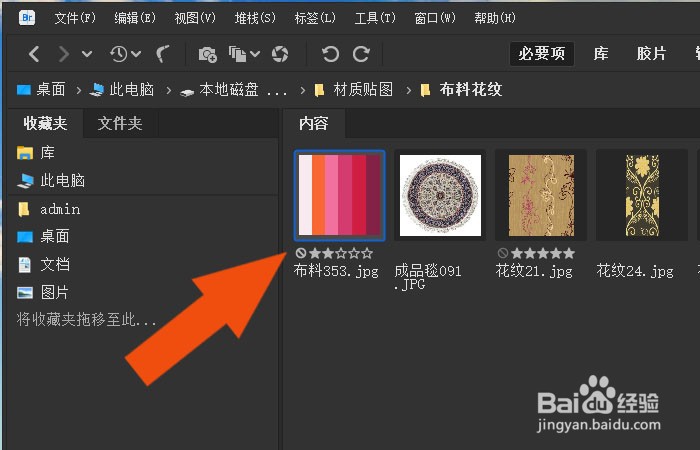Viewport: 700px width, 450px height.
Task: Open the 标签(L) menu
Action: pyautogui.click(x=315, y=18)
